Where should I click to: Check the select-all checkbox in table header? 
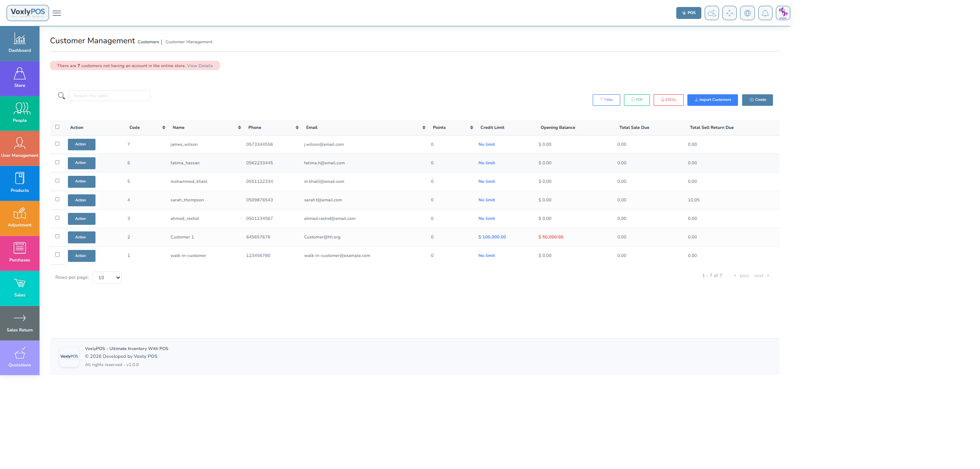[x=57, y=127]
